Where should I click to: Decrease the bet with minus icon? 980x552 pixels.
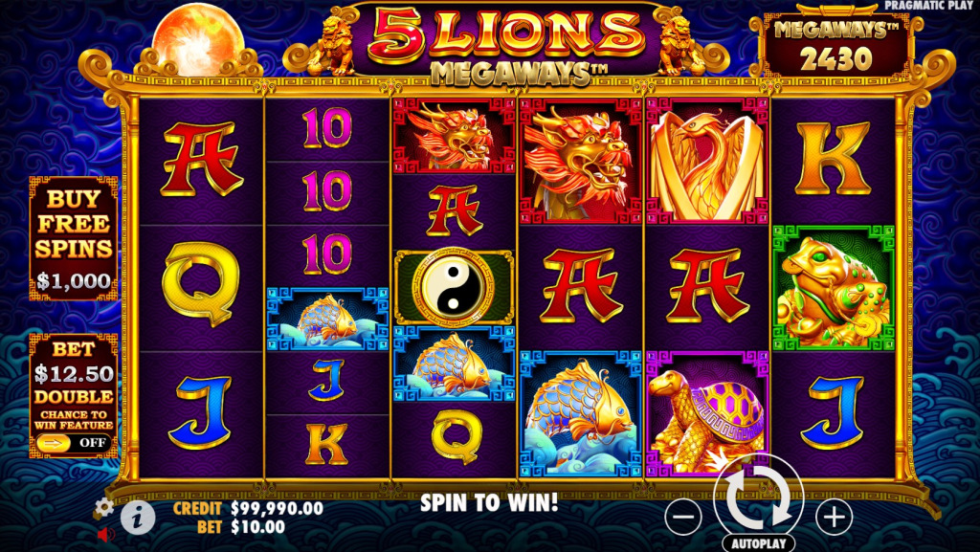tap(685, 517)
